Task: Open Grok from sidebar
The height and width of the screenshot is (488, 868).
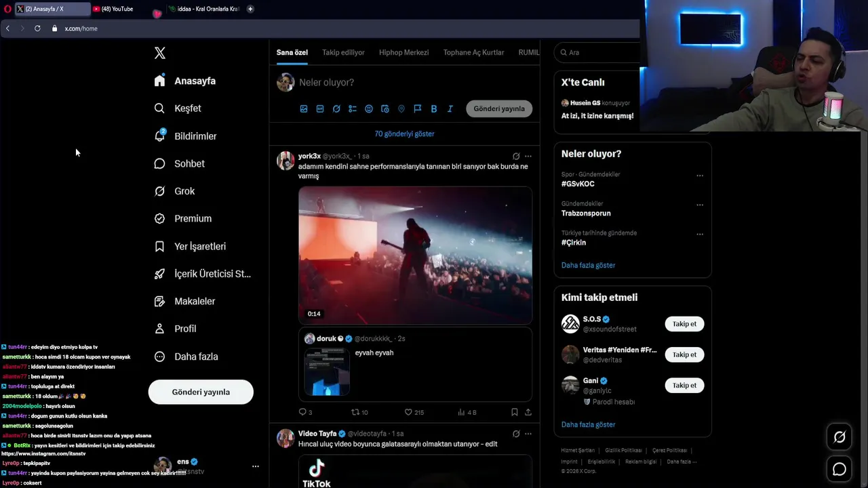Action: (175, 191)
